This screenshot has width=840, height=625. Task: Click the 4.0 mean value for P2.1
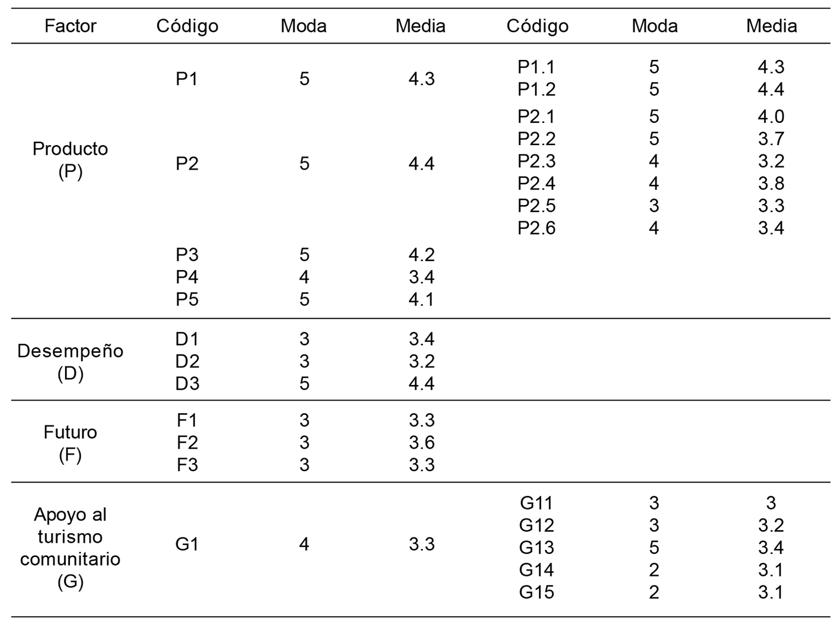coord(771,117)
